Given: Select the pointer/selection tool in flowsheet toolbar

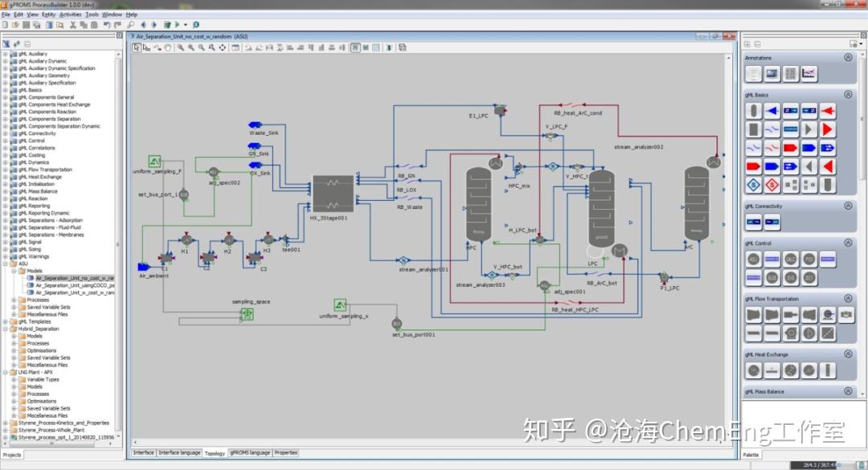Looking at the screenshot, I should [137, 47].
